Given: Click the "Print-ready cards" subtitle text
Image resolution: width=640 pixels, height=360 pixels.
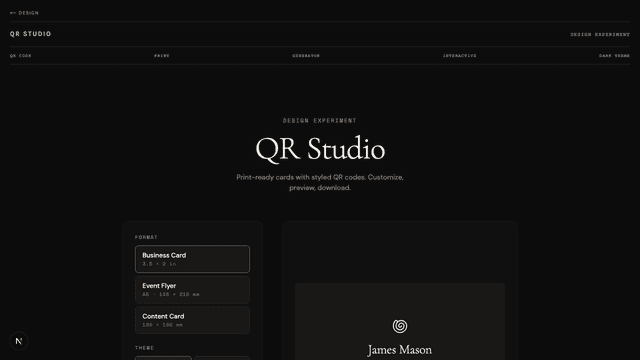Looking at the screenshot, I should click(320, 182).
